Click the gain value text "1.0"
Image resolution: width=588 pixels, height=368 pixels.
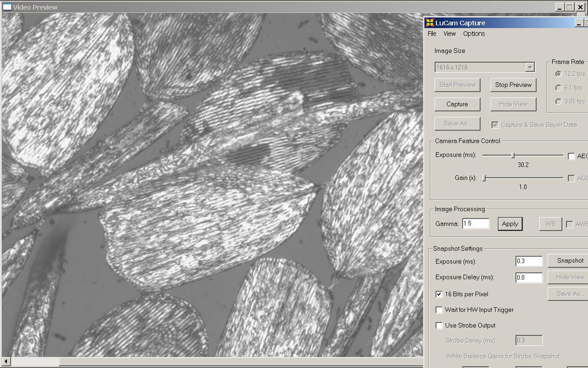pyautogui.click(x=523, y=187)
